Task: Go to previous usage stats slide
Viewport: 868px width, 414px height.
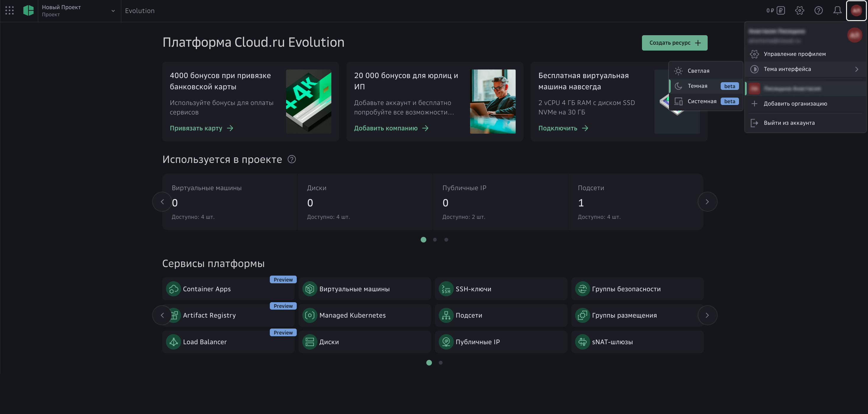Action: tap(162, 202)
